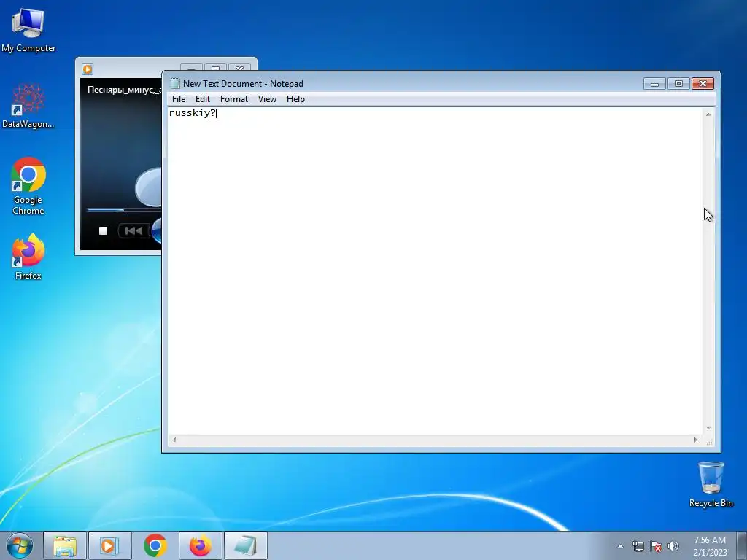Screen dimensions: 747x560
Task: Show hidden system tray icons
Action: click(x=620, y=546)
